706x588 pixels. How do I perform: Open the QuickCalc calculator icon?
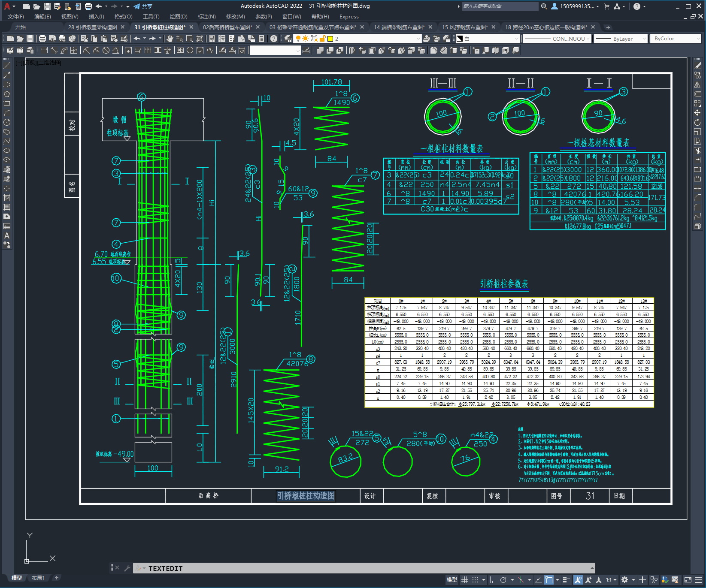[261, 39]
